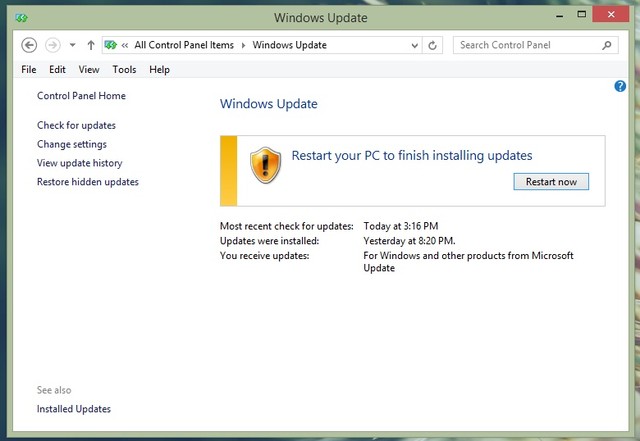This screenshot has height=441, width=640.
Task: Open the File menu
Action: pos(29,70)
